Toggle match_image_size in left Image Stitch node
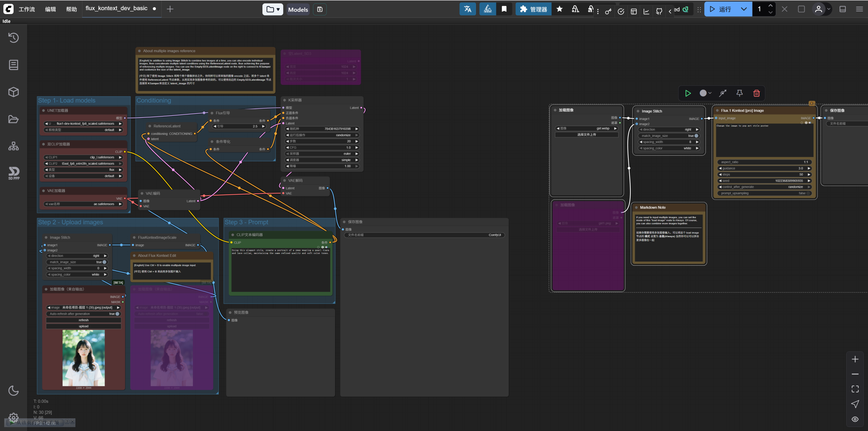Screen dimensions: 868x431 point(104,262)
